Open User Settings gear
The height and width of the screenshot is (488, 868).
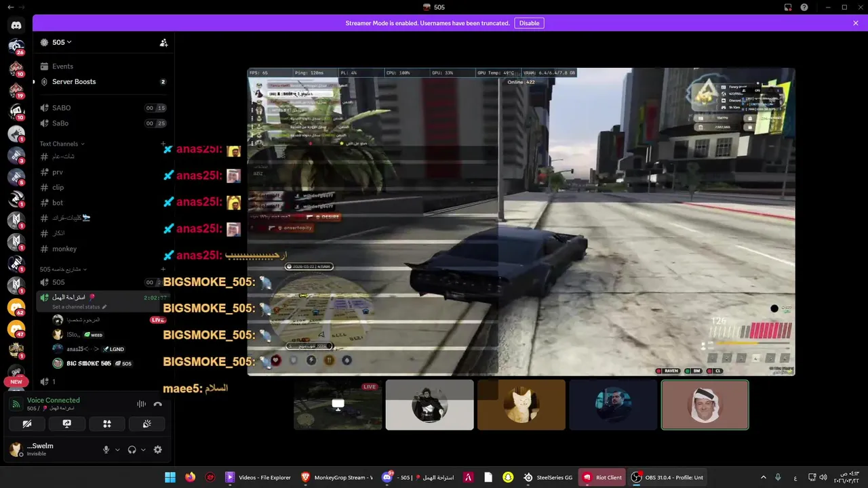coord(158,449)
